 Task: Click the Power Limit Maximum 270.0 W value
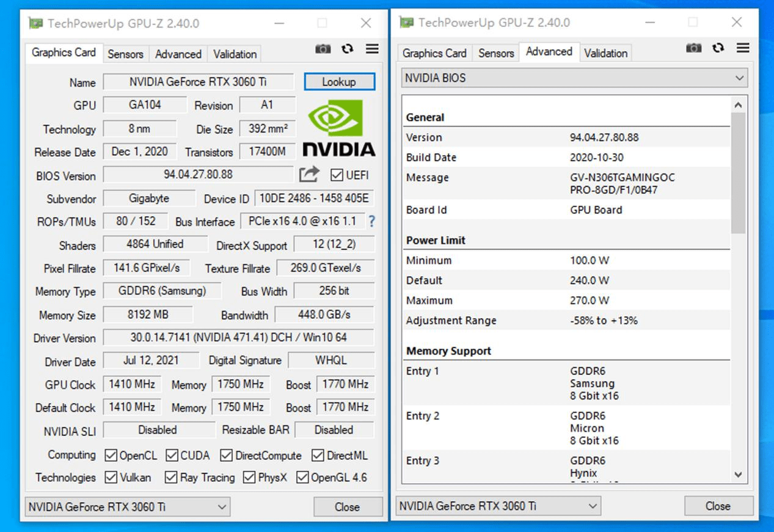tap(590, 301)
